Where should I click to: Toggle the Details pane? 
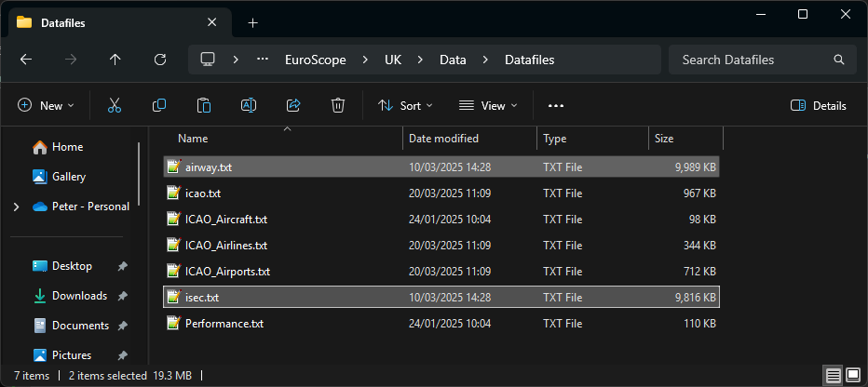(x=818, y=106)
